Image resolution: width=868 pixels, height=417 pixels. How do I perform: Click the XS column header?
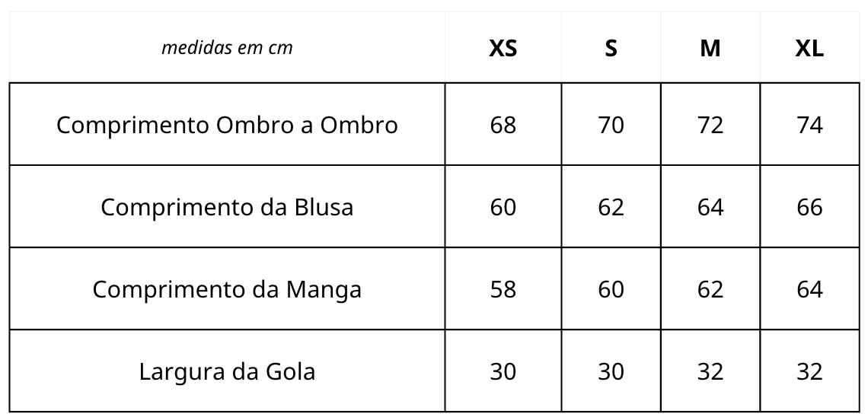[x=503, y=48]
